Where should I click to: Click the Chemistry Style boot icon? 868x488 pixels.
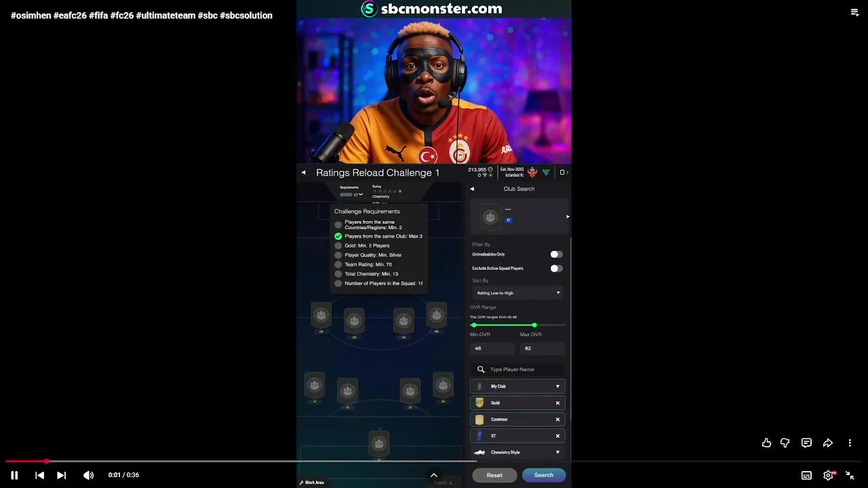[x=479, y=452]
